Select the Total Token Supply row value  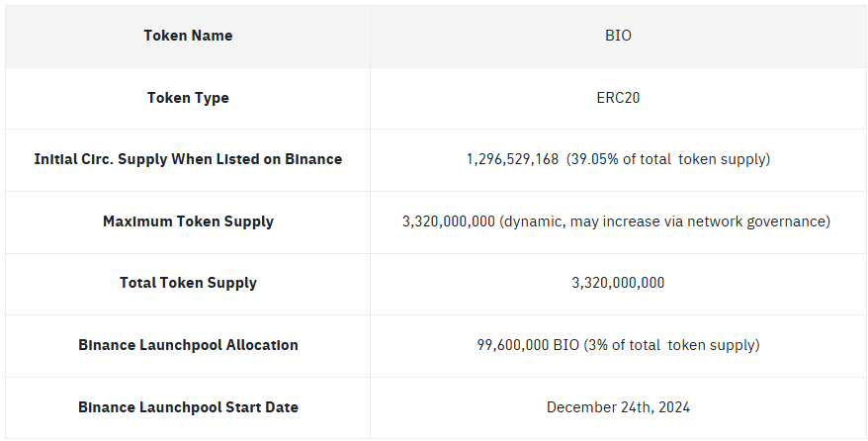(x=618, y=283)
